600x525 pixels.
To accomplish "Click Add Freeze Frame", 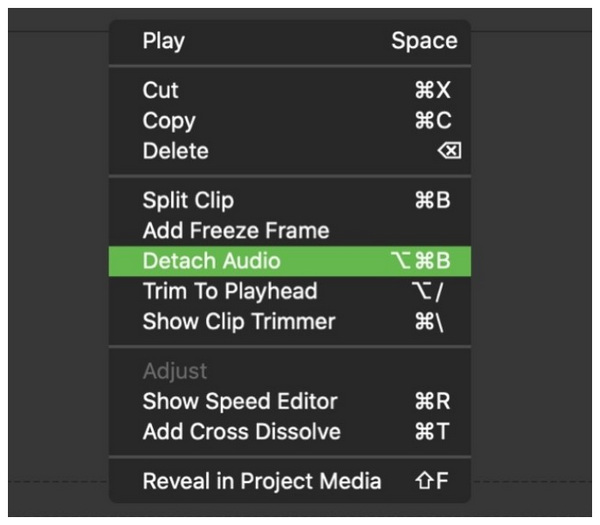I will (x=235, y=231).
